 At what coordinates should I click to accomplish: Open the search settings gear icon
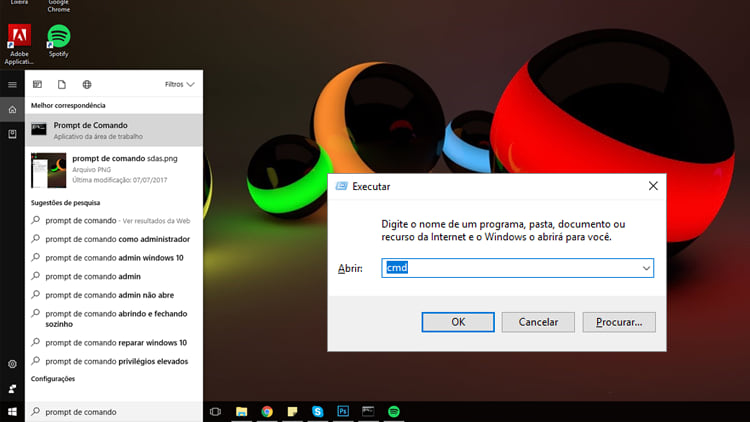(12, 364)
